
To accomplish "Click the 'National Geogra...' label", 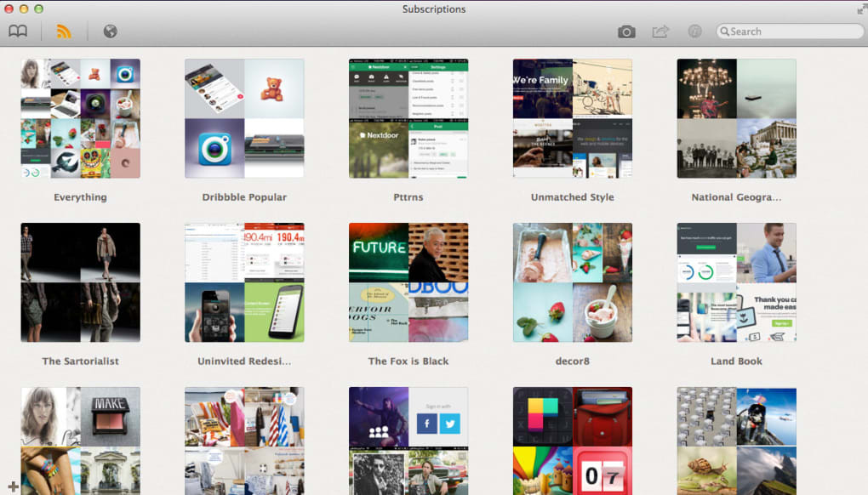I will point(736,197).
